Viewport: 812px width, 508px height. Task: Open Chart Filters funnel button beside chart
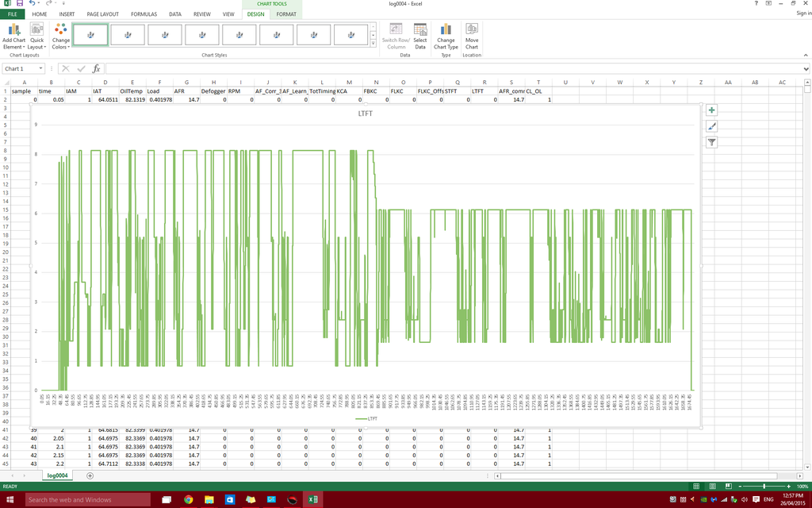click(x=711, y=142)
